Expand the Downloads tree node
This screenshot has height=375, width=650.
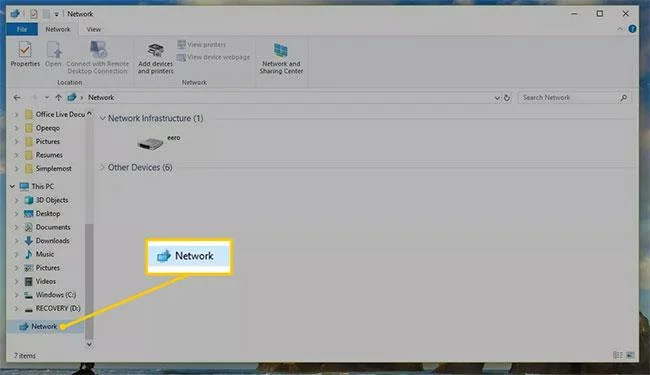pyautogui.click(x=16, y=241)
